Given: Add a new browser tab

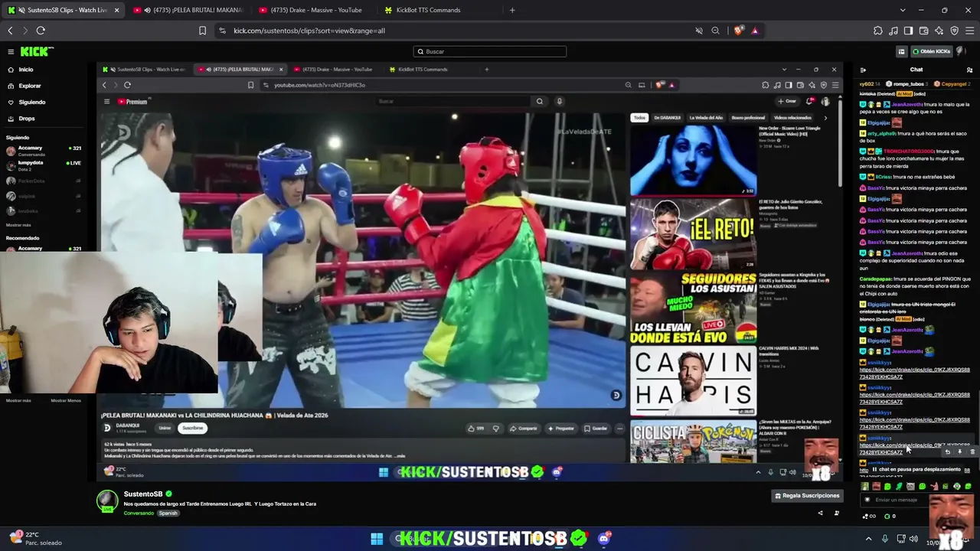Looking at the screenshot, I should [x=512, y=10].
